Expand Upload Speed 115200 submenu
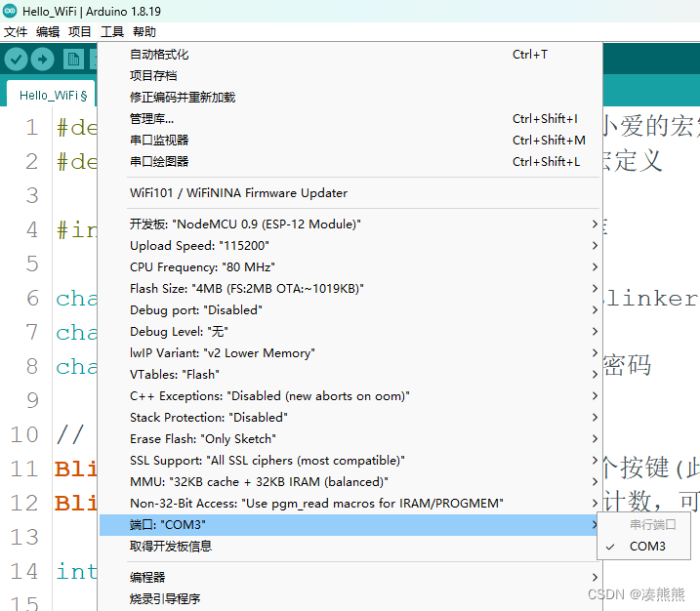The width and height of the screenshot is (700, 611). tap(350, 245)
